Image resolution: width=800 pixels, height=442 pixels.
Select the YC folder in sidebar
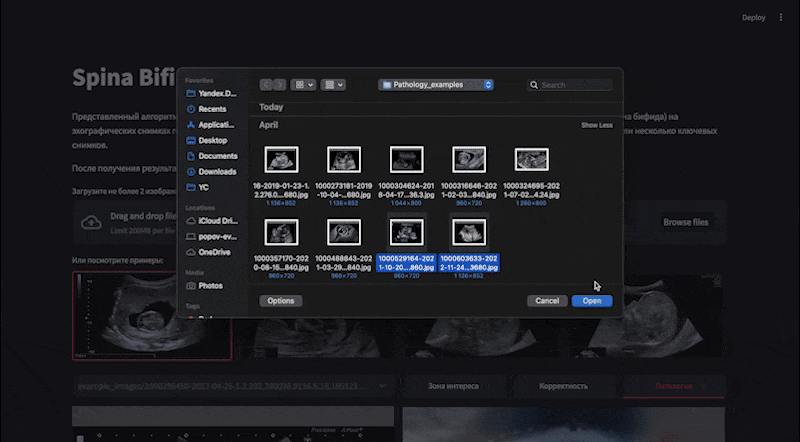click(x=198, y=187)
